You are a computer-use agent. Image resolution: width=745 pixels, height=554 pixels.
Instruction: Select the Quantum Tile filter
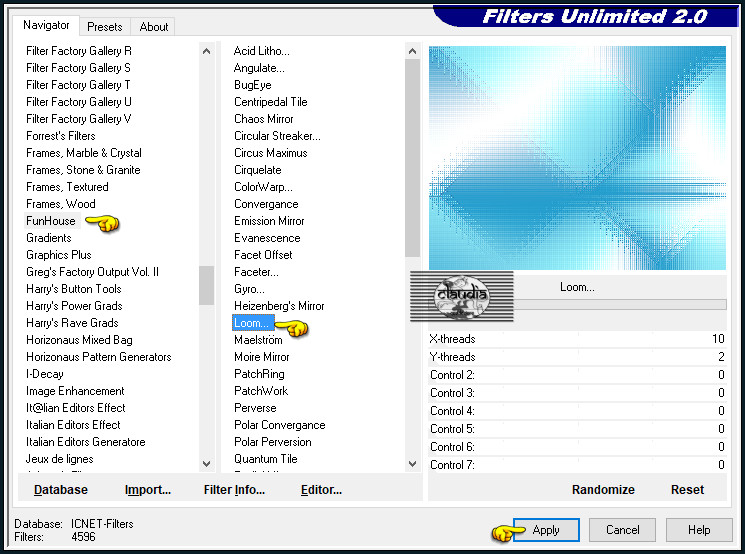(266, 459)
